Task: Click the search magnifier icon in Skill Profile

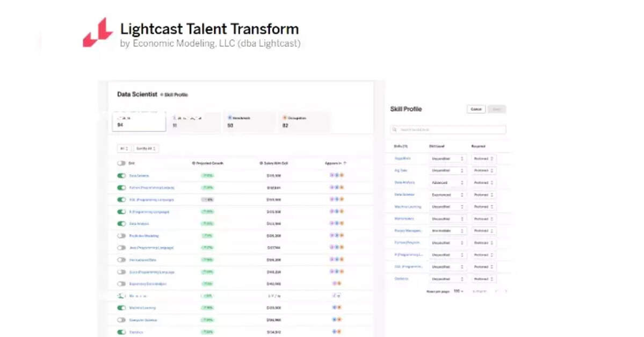Action: [x=395, y=130]
